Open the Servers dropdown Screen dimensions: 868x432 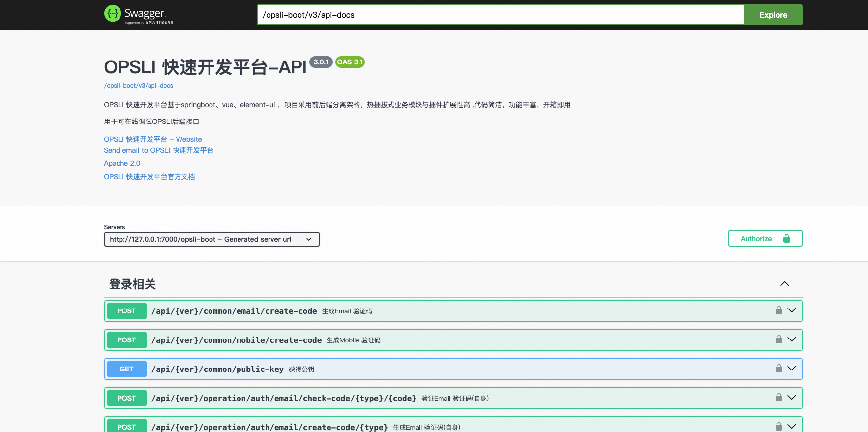pyautogui.click(x=212, y=239)
